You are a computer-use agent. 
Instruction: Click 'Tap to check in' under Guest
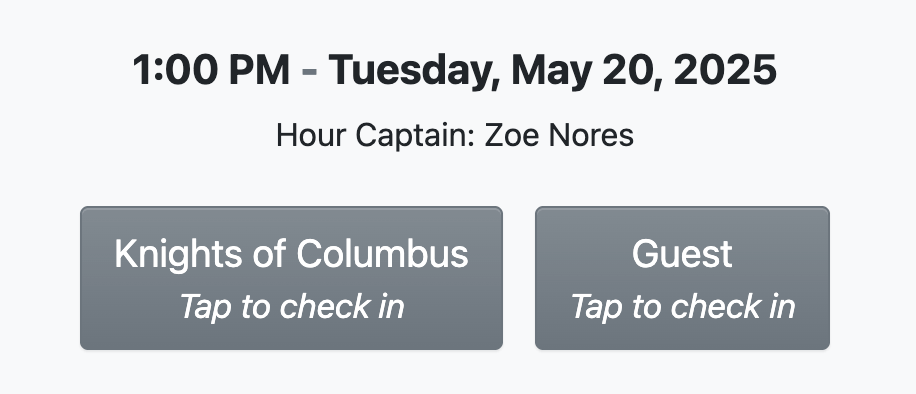pyautogui.click(x=682, y=306)
